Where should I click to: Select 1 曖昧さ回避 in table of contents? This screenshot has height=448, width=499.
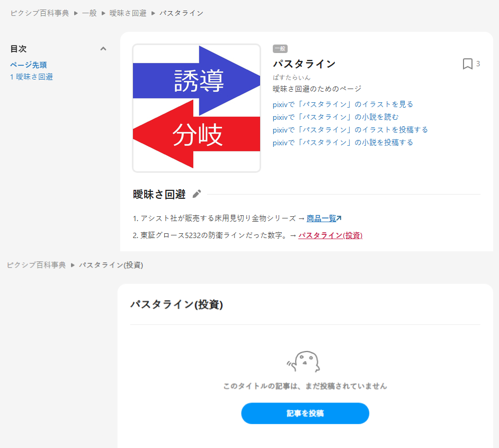click(32, 77)
